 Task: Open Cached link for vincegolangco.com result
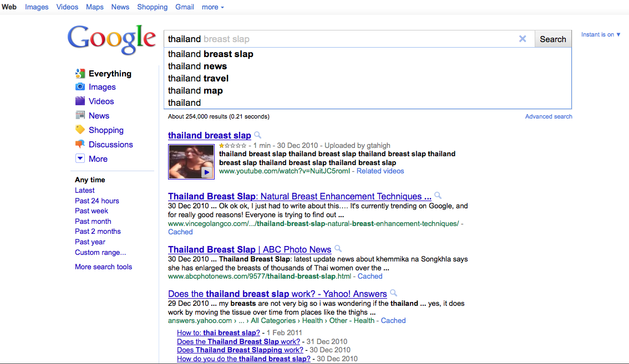(180, 232)
